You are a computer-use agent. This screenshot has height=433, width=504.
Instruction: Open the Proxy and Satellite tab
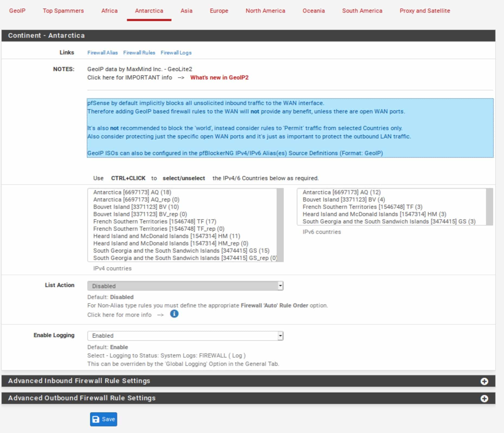pyautogui.click(x=425, y=11)
